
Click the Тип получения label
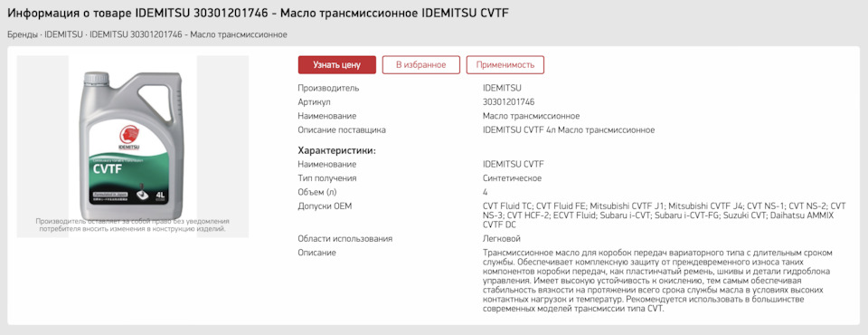pos(327,178)
